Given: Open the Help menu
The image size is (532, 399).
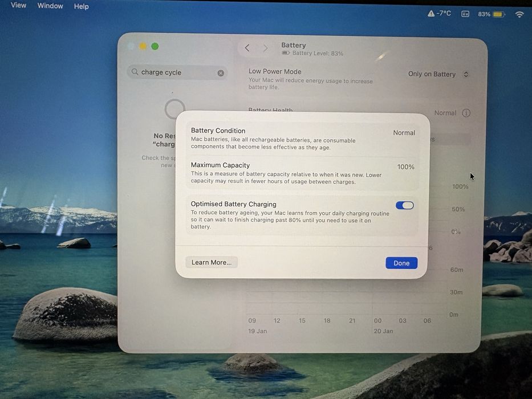Looking at the screenshot, I should click(82, 6).
